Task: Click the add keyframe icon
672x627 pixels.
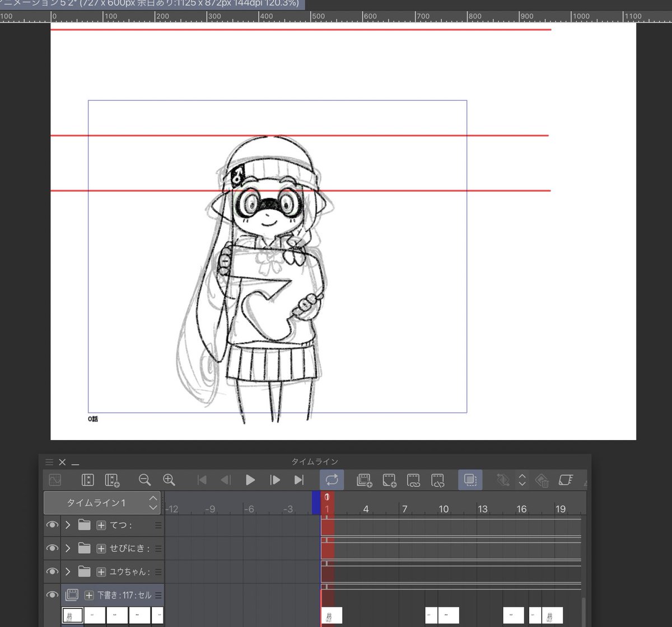Action: click(x=503, y=480)
